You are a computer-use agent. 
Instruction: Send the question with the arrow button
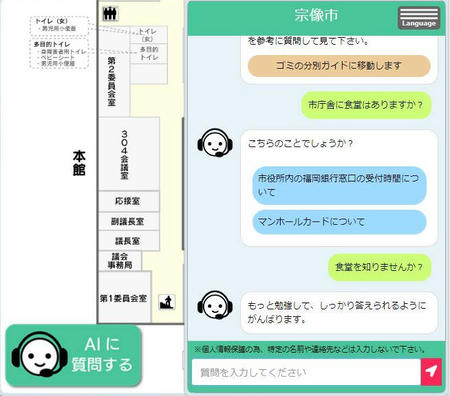point(431,372)
